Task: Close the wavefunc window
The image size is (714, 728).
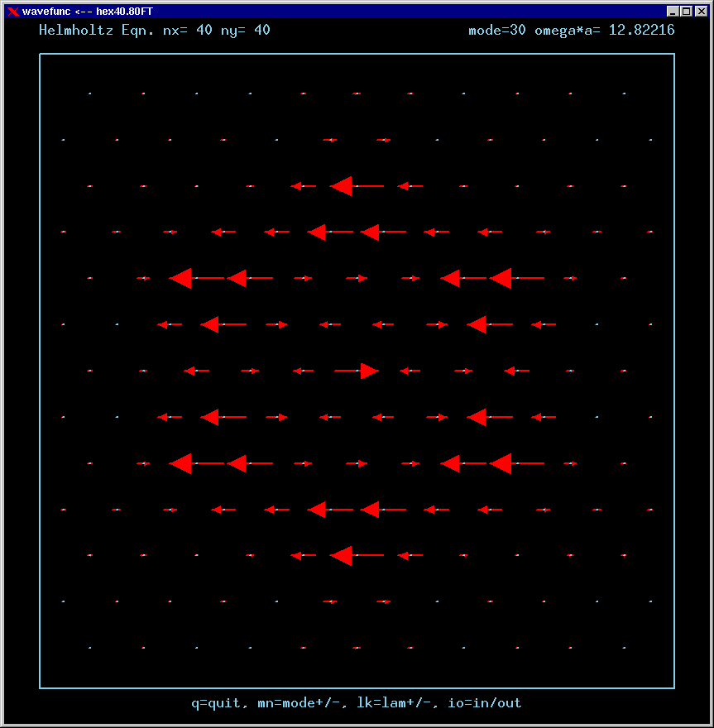Action: (698, 12)
